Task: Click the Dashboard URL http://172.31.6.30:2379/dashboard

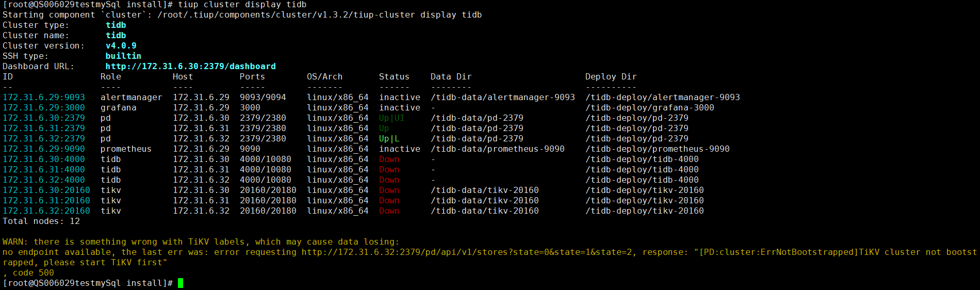Action: coord(190,67)
